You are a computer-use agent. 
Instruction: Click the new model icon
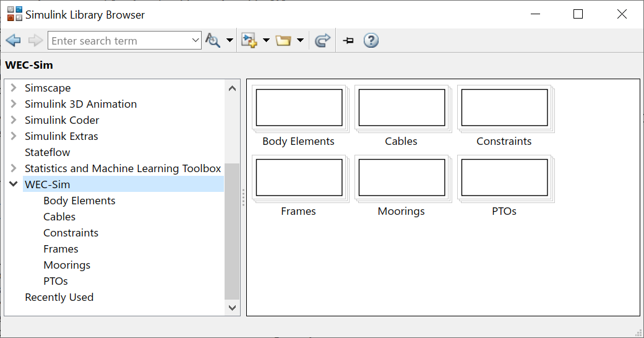coord(249,40)
